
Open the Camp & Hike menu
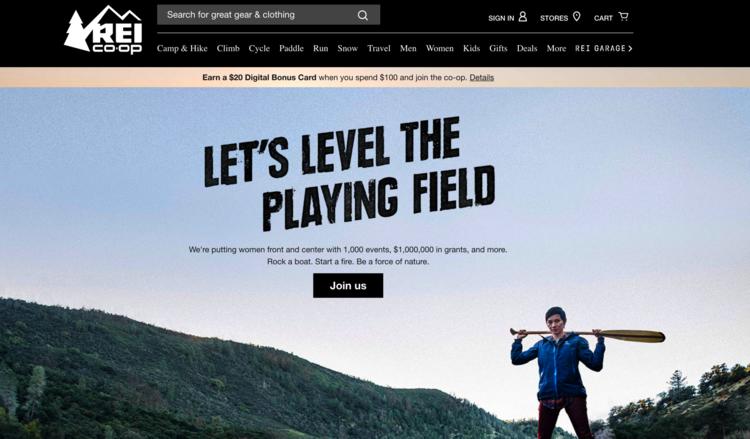click(x=182, y=48)
